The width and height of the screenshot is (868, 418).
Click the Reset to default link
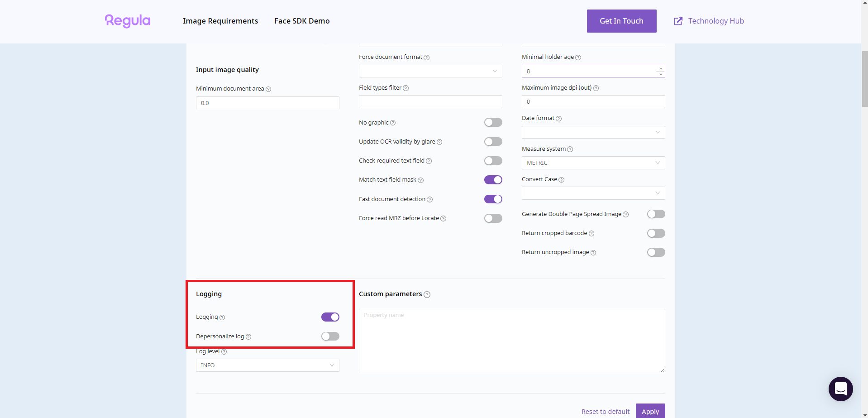pyautogui.click(x=605, y=412)
